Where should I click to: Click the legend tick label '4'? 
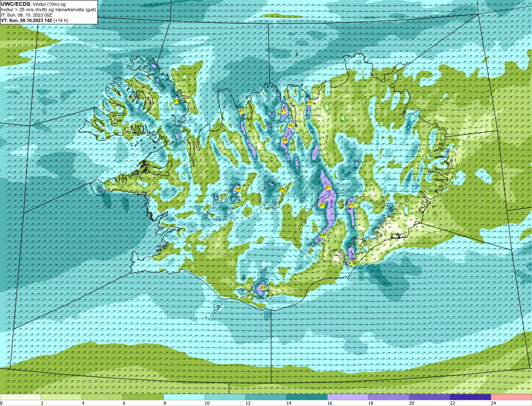[83, 403]
